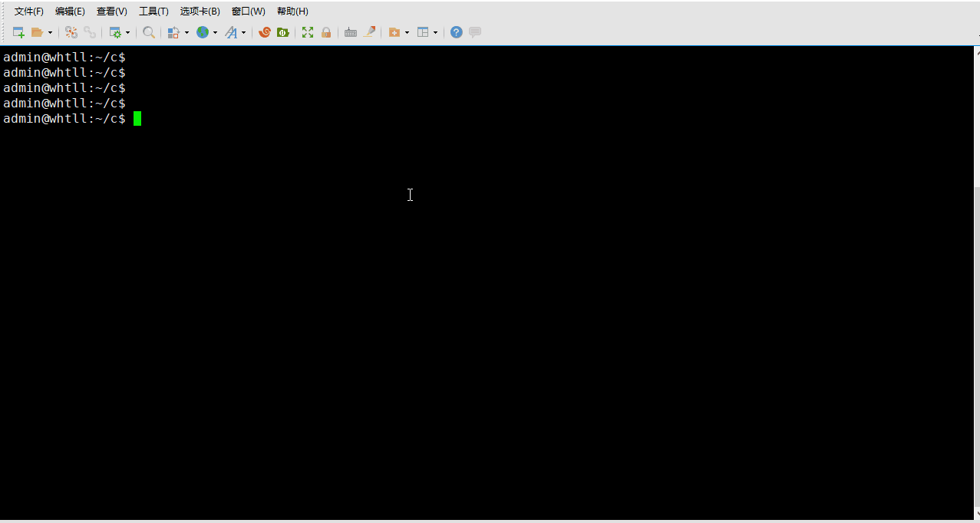This screenshot has width=980, height=523.
Task: Click the color scheme icon
Action: (x=173, y=32)
